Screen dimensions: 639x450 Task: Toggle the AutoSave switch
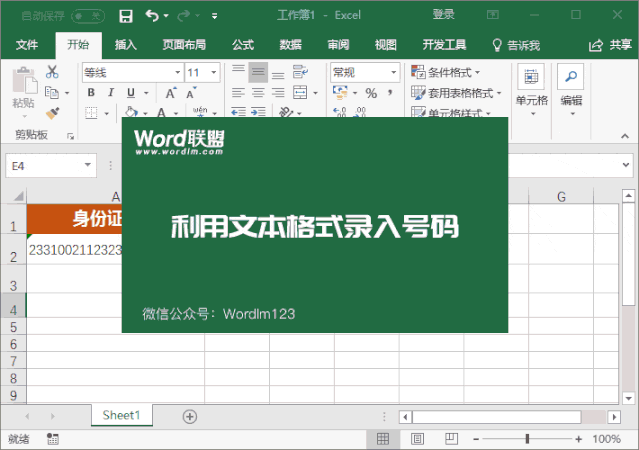point(88,16)
